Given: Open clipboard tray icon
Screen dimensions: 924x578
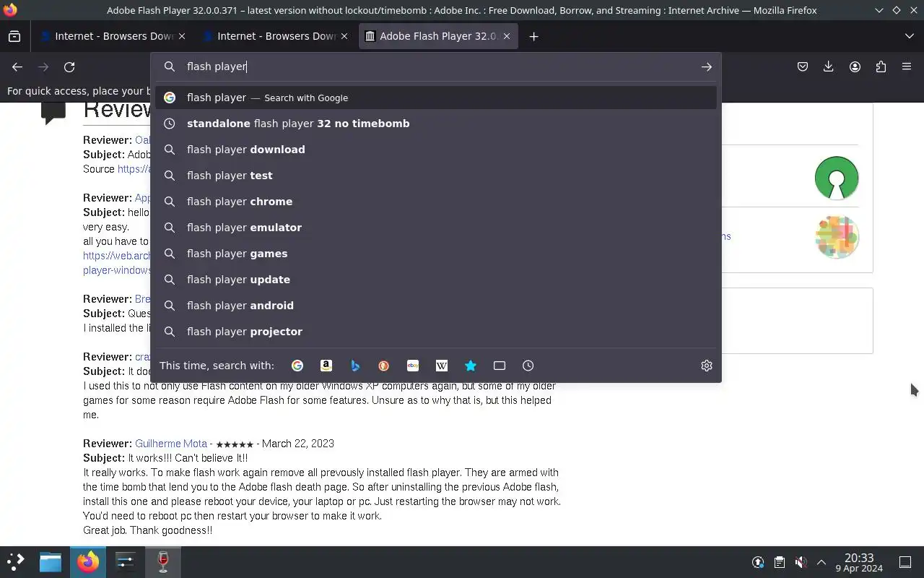Looking at the screenshot, I should [x=779, y=562].
